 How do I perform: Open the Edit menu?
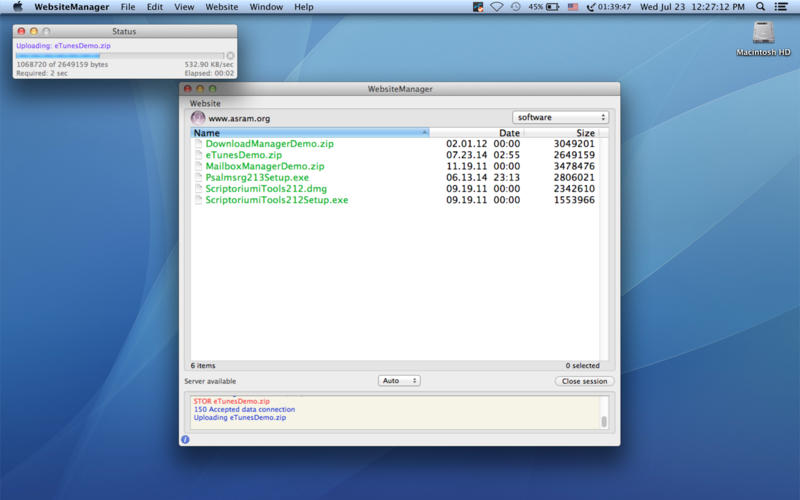154,7
